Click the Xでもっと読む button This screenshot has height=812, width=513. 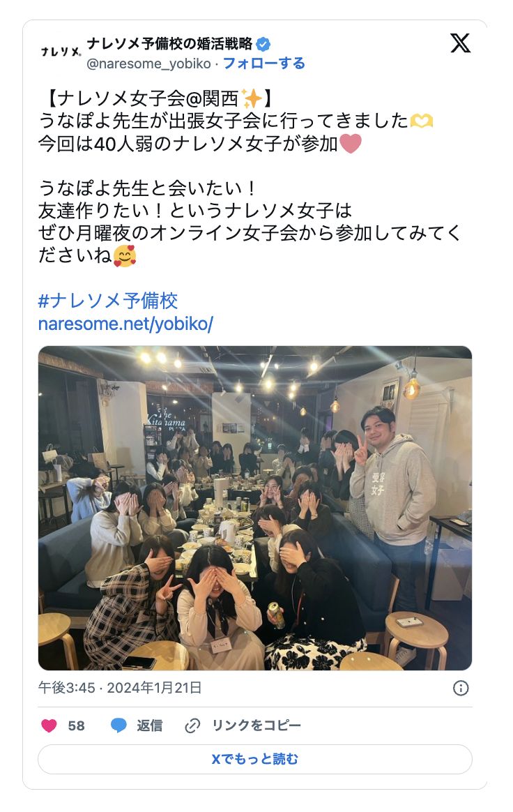coord(254,759)
